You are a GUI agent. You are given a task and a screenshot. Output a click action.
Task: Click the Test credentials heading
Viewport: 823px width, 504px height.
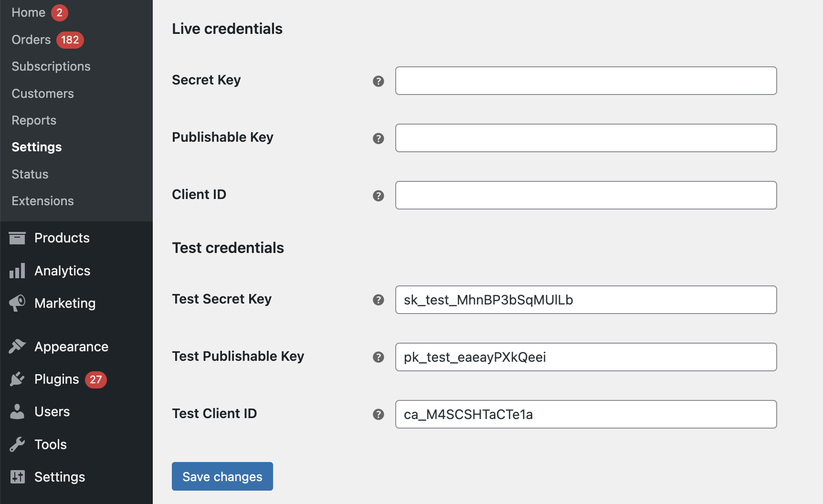coord(228,248)
